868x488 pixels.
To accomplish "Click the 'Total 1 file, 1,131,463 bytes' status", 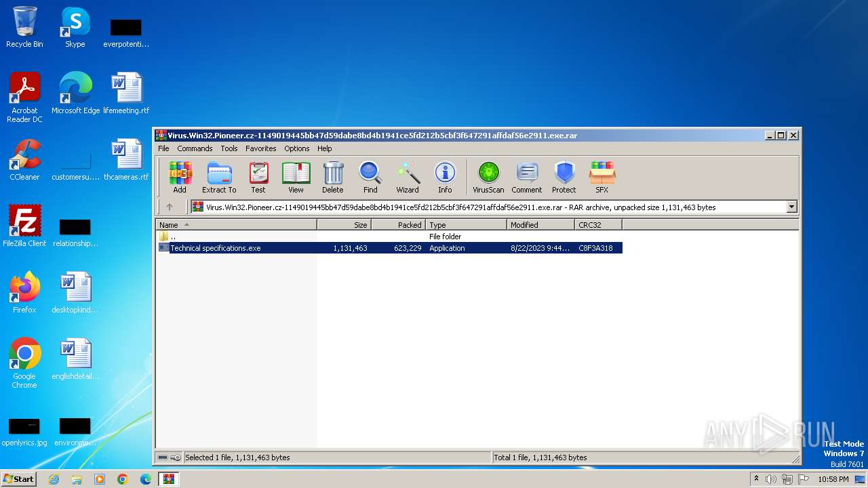I will point(540,457).
